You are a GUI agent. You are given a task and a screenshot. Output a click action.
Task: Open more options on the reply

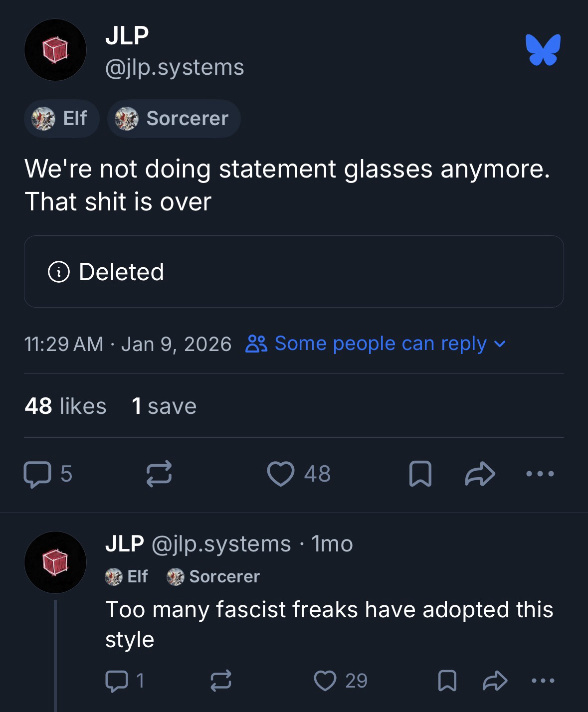[543, 681]
